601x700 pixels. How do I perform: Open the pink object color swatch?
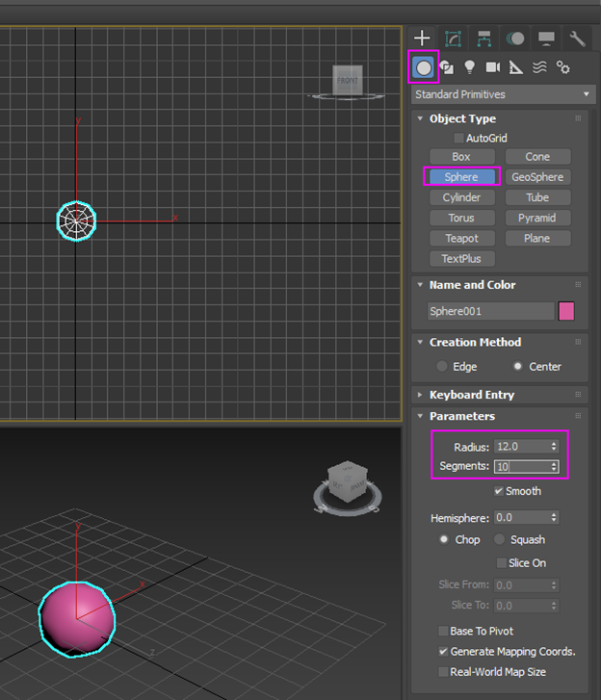click(x=566, y=311)
